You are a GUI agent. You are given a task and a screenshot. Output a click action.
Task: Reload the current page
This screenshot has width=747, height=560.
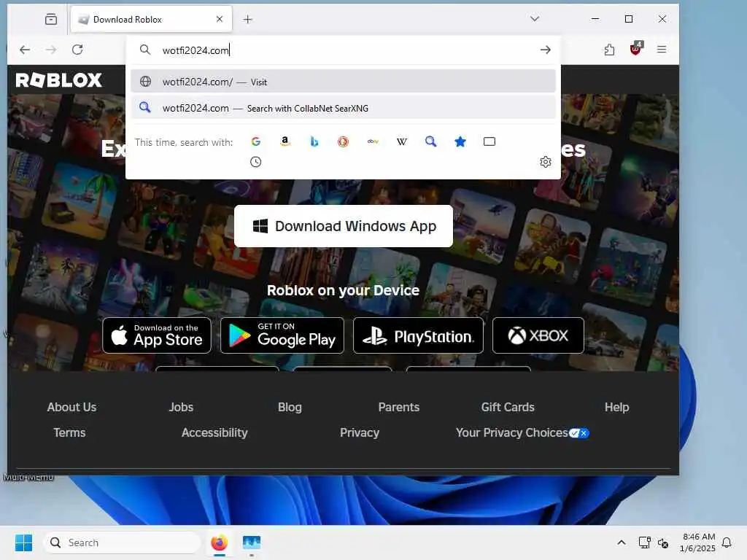click(x=77, y=50)
